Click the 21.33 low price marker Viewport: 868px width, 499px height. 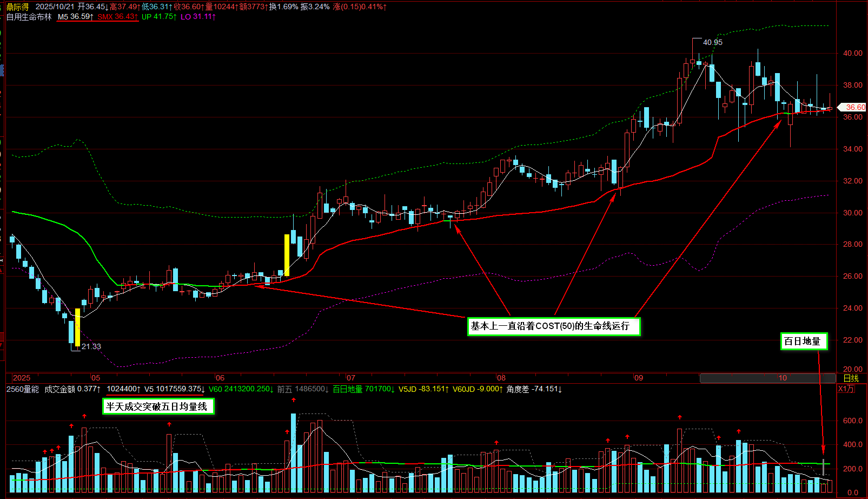91,346
